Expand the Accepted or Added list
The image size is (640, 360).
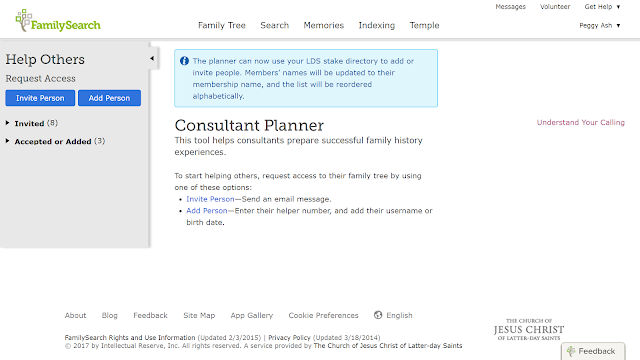coord(7,141)
